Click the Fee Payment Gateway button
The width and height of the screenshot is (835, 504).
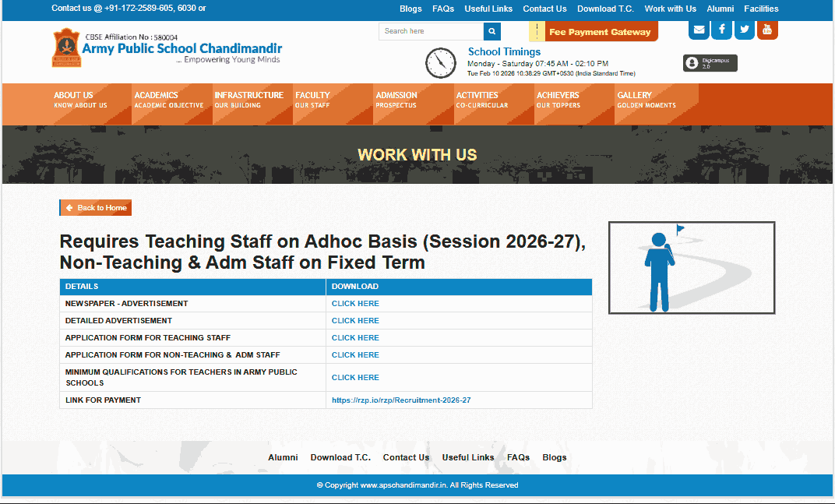pyautogui.click(x=599, y=31)
